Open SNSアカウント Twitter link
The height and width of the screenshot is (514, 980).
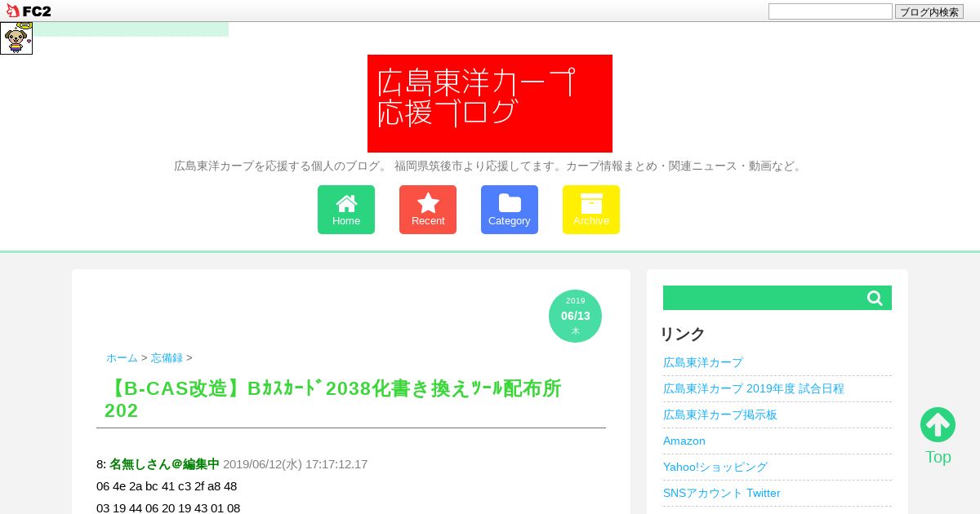[x=722, y=493]
